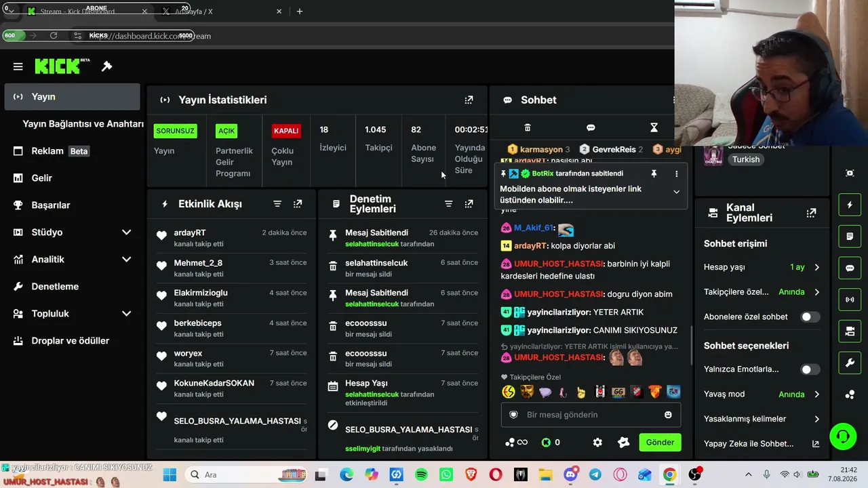
Task: Open Discord from the taskbar
Action: tap(570, 474)
